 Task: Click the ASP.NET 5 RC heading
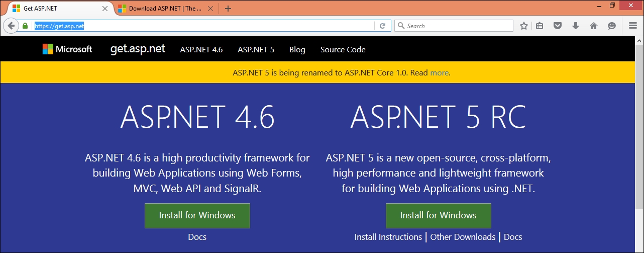point(439,118)
